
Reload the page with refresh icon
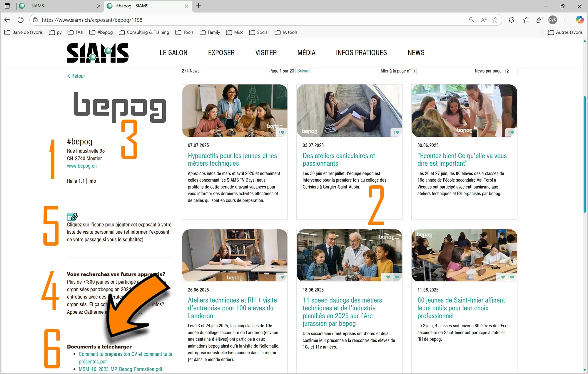click(21, 20)
